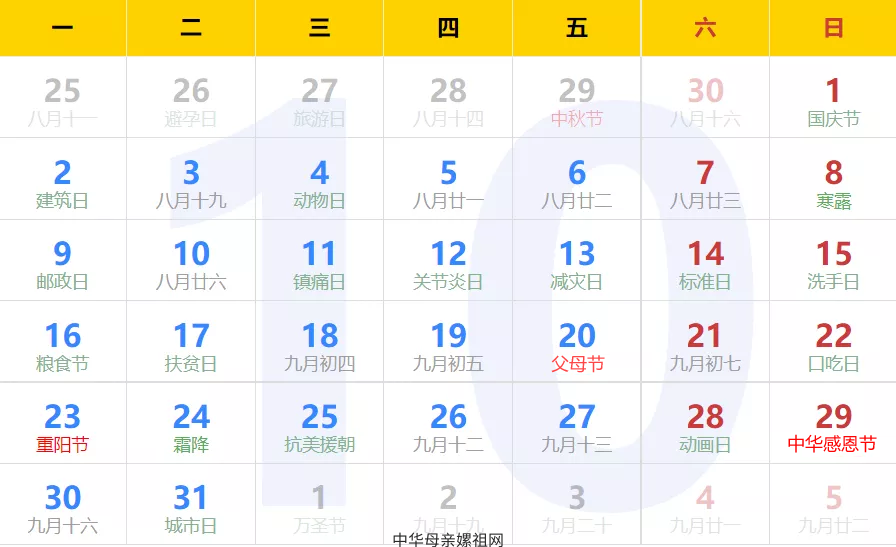Viewport: 896px width, 547px height.
Task: Select blue date 25 labeled 抗美援朝
Action: [319, 424]
